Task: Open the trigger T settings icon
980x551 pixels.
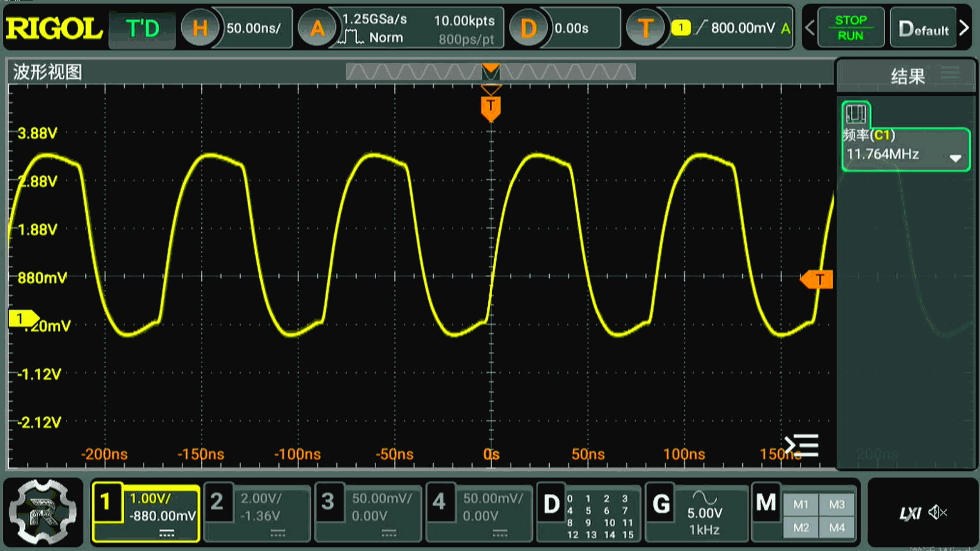Action: (645, 28)
